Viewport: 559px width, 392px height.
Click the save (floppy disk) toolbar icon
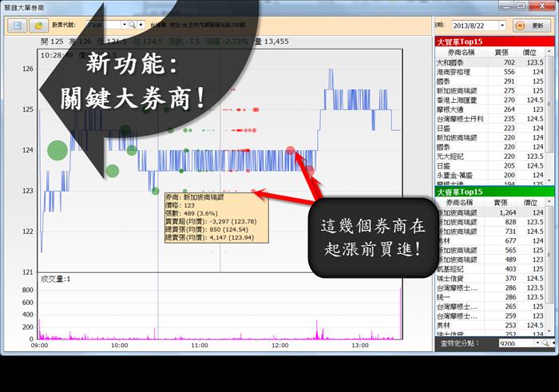point(18,26)
